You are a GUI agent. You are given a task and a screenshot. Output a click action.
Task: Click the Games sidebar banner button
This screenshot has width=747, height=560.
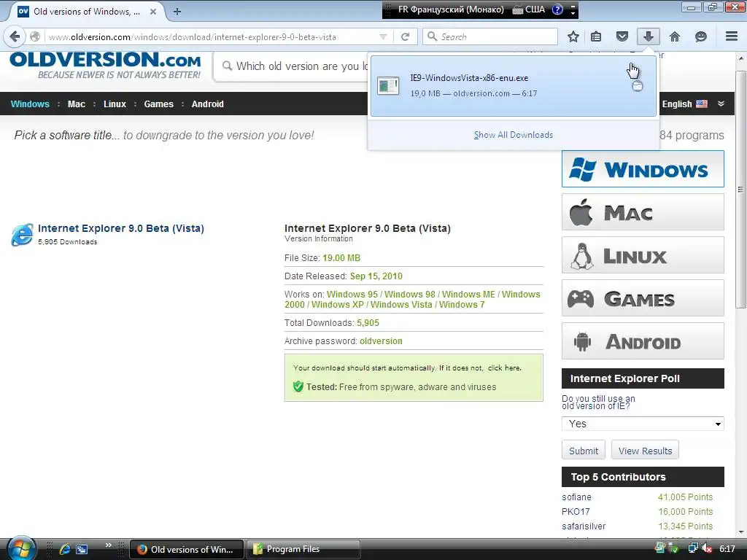click(x=643, y=298)
